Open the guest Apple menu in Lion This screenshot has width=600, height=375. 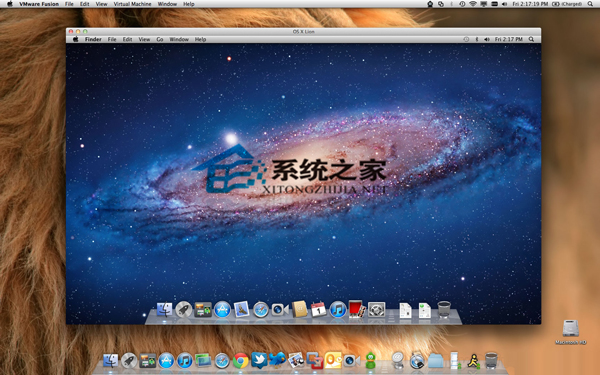[76, 39]
